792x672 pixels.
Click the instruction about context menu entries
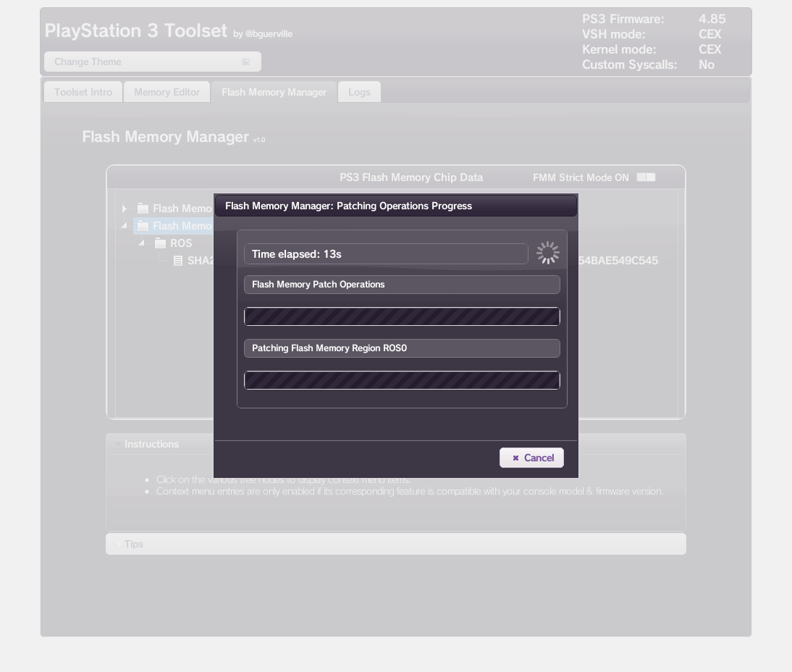[410, 491]
